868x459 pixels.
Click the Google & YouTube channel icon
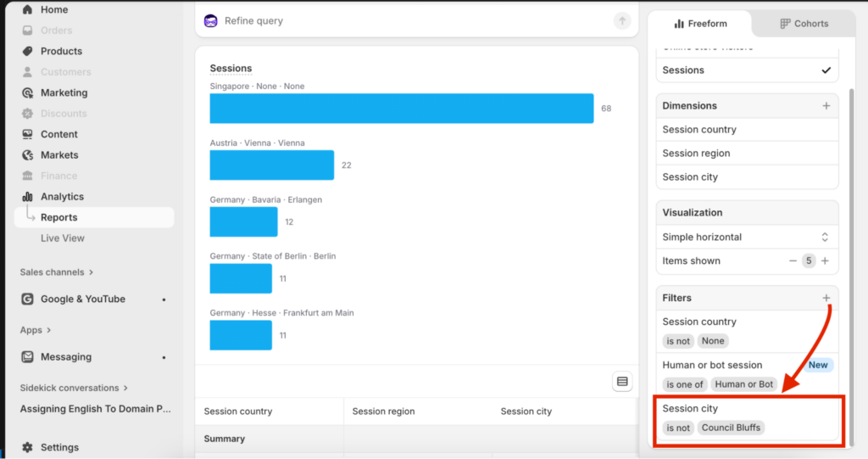[27, 299]
